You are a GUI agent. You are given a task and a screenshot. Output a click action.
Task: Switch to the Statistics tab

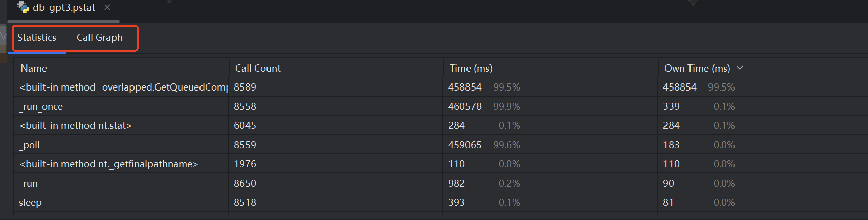pyautogui.click(x=37, y=38)
